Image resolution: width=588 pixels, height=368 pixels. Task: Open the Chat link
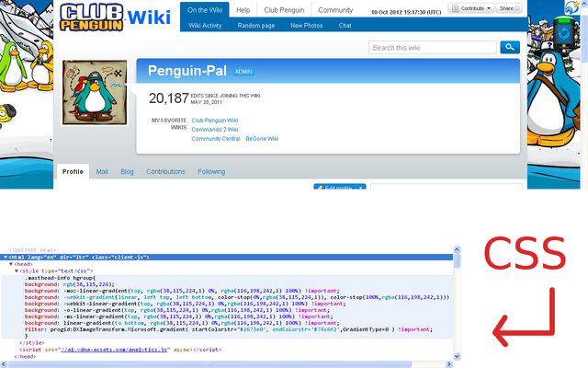[345, 26]
